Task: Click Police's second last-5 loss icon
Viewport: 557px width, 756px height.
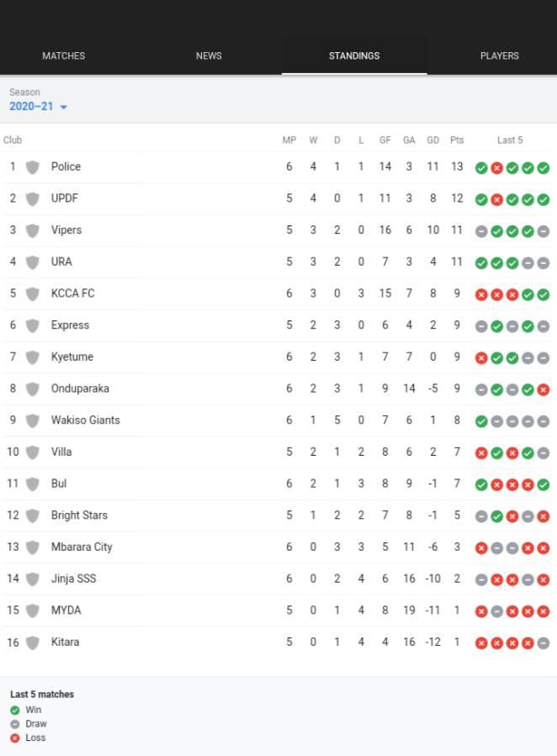Action: coord(496,168)
